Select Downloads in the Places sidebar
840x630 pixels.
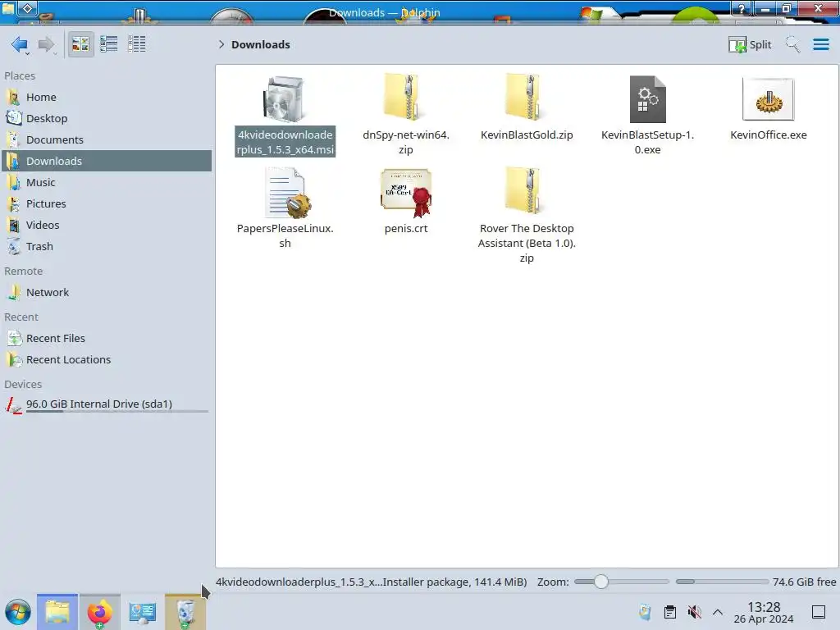pos(107,162)
